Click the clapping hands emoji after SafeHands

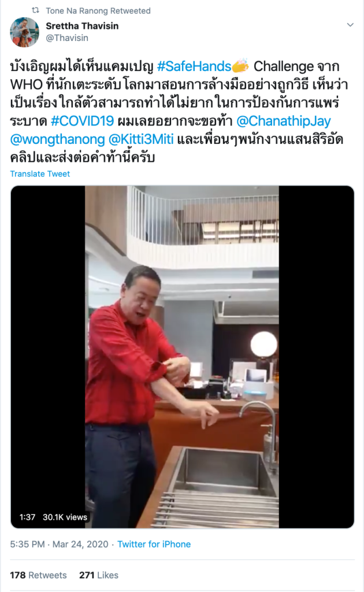point(240,66)
